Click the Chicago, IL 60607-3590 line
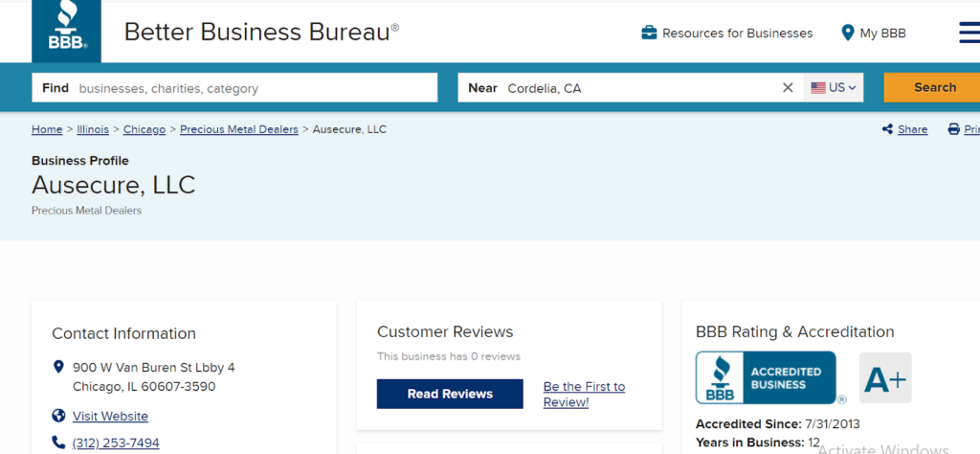 click(x=144, y=386)
